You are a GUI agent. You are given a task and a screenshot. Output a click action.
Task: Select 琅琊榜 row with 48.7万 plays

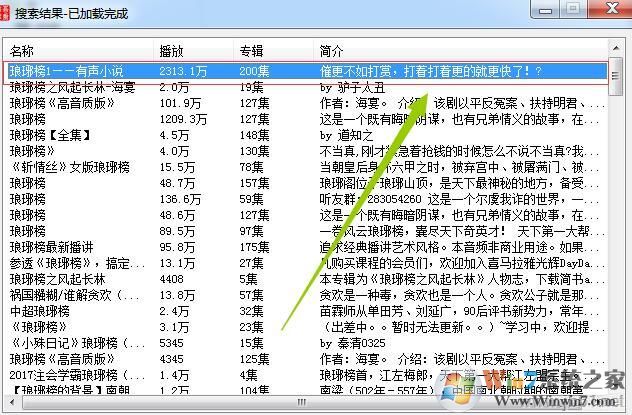[x=308, y=183]
